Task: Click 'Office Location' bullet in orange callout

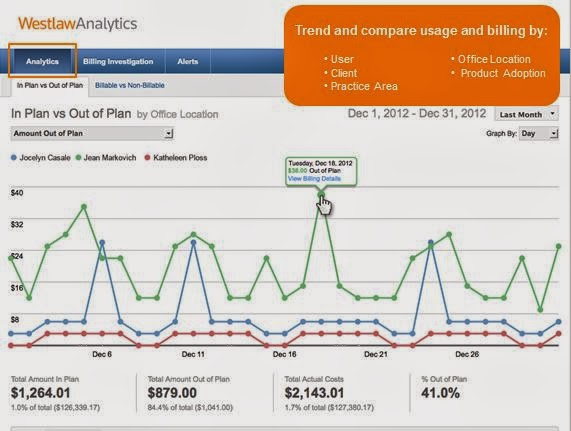Action: [494, 59]
